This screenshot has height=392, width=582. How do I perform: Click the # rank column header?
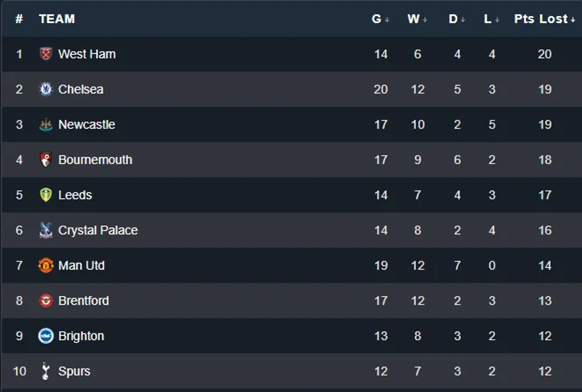click(x=19, y=19)
